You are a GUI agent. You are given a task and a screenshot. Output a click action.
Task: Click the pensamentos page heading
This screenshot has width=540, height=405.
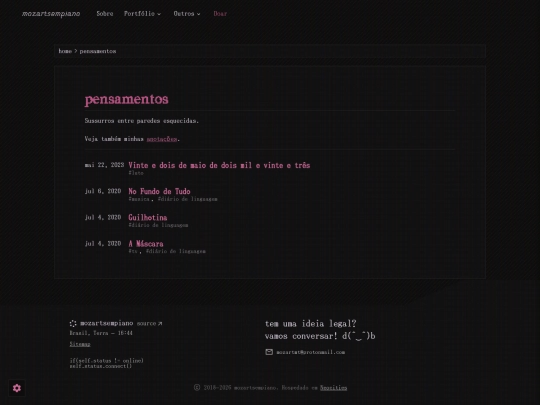tap(126, 100)
